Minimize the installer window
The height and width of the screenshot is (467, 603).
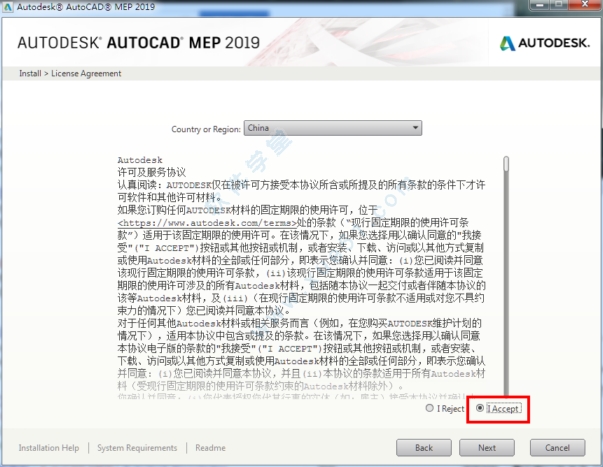(540, 5)
